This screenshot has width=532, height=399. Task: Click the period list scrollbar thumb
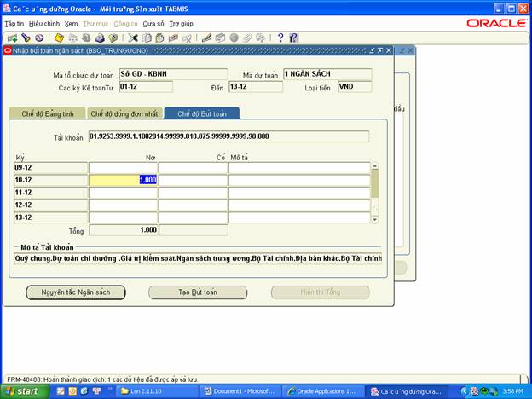(x=374, y=183)
